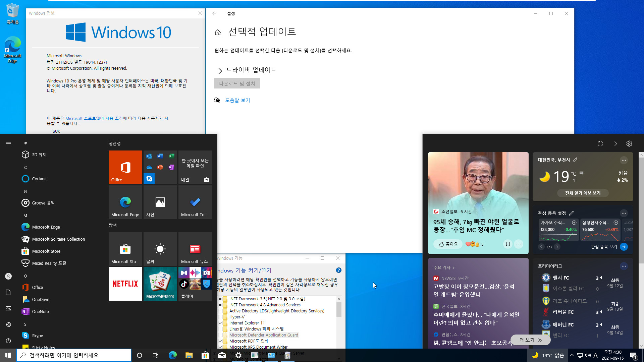
Task: Go to next page of stock watchlist
Action: [557, 247]
